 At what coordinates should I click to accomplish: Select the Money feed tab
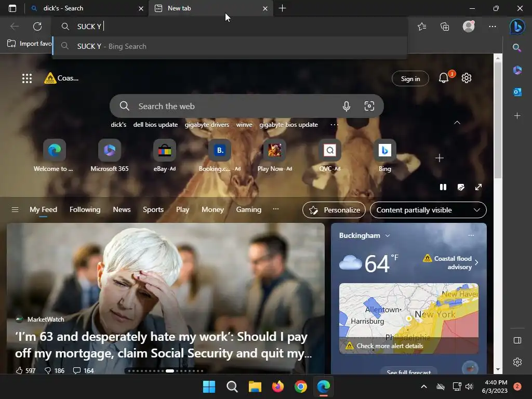pos(212,210)
